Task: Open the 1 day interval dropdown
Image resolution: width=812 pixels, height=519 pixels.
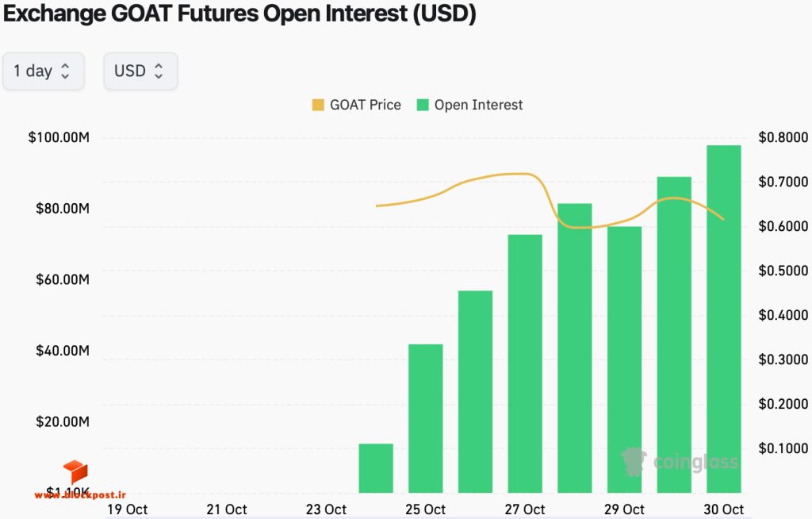Action: point(44,71)
